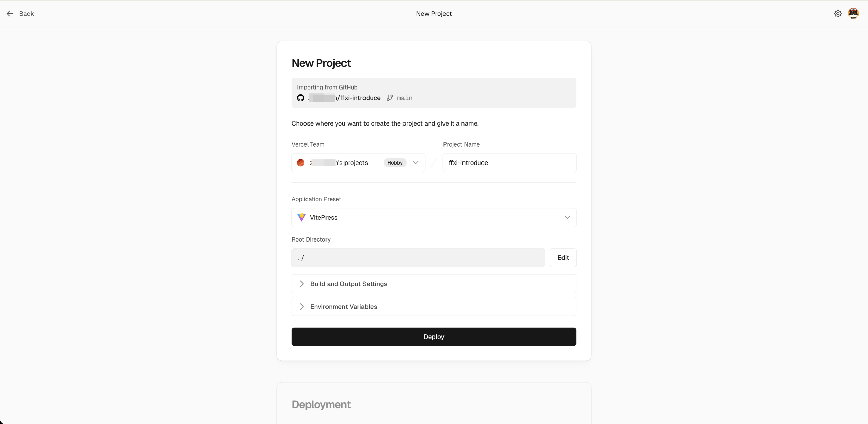Click the GitHub logo icon
This screenshot has width=868, height=424.
301,98
